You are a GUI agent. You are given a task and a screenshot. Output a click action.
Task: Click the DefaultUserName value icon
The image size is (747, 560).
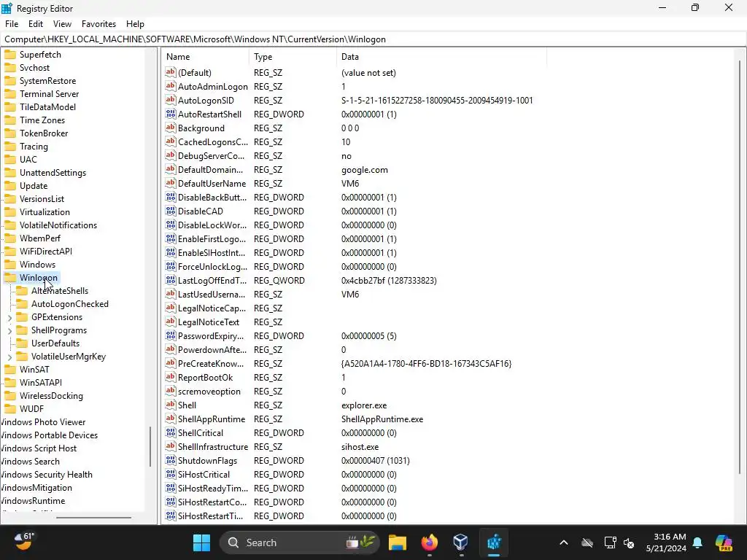170,183
